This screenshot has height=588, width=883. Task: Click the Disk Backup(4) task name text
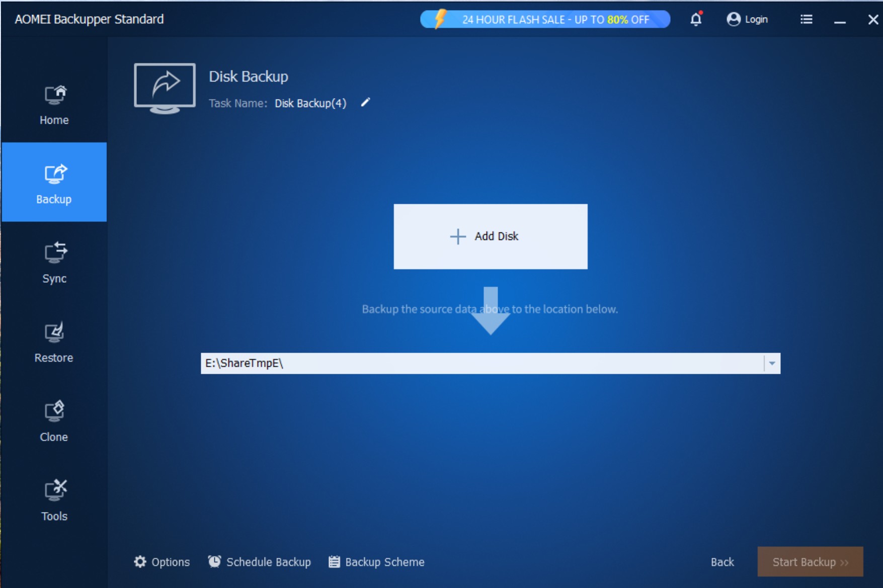click(310, 103)
